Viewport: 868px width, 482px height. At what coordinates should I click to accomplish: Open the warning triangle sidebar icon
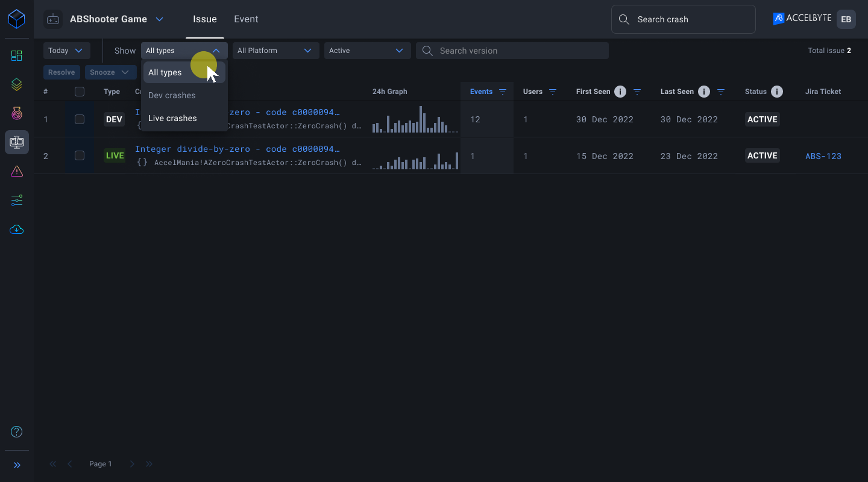[x=17, y=172]
